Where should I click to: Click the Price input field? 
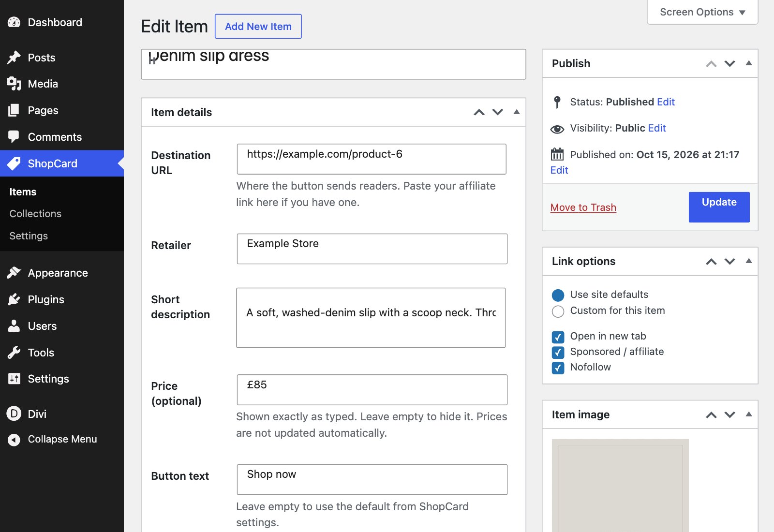click(372, 390)
